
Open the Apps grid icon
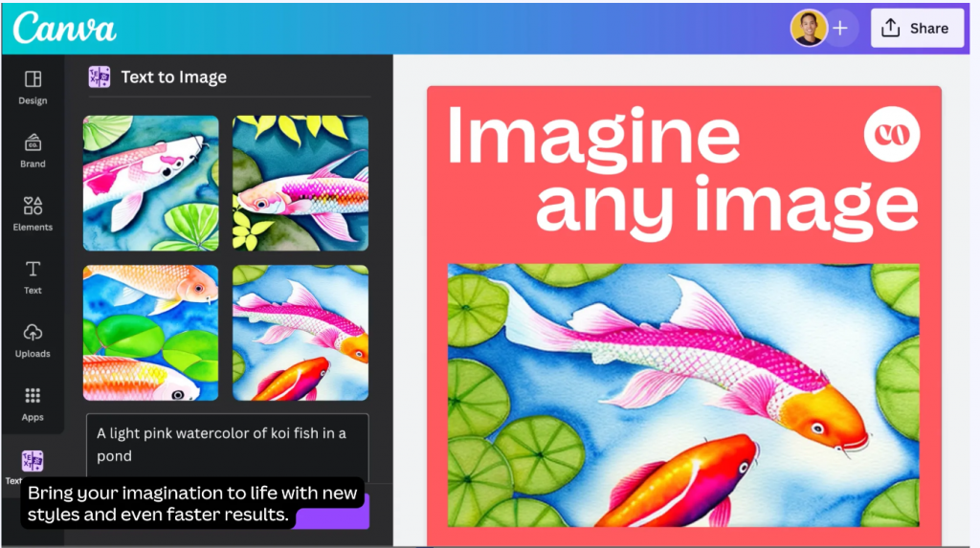pos(33,396)
